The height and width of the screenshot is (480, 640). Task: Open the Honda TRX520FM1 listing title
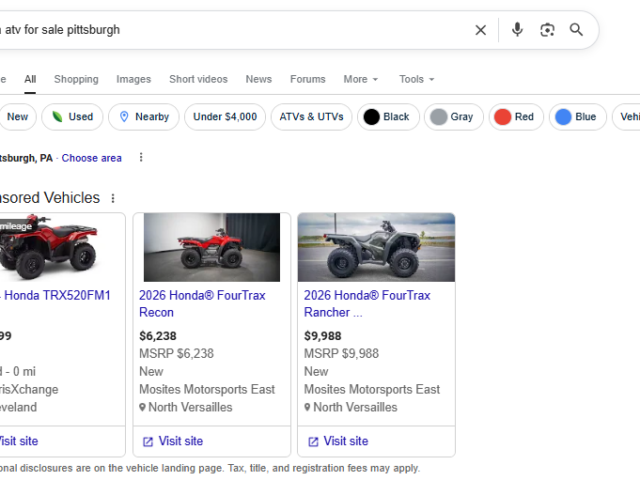click(56, 296)
